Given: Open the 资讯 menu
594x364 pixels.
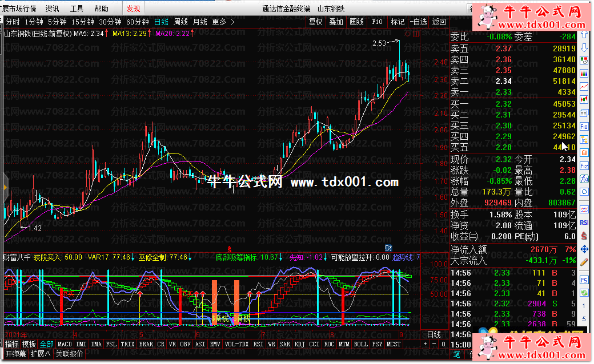Looking at the screenshot, I should [52, 9].
